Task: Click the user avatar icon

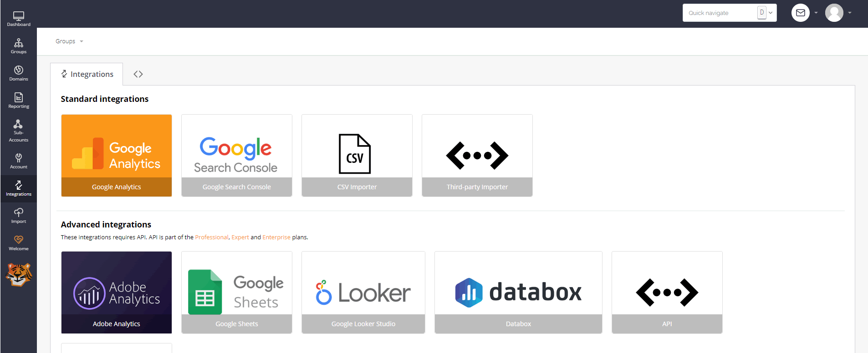Action: pyautogui.click(x=834, y=13)
